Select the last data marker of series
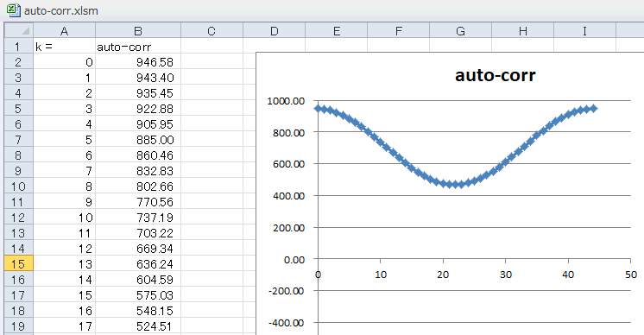This screenshot has width=644, height=335. tap(593, 109)
